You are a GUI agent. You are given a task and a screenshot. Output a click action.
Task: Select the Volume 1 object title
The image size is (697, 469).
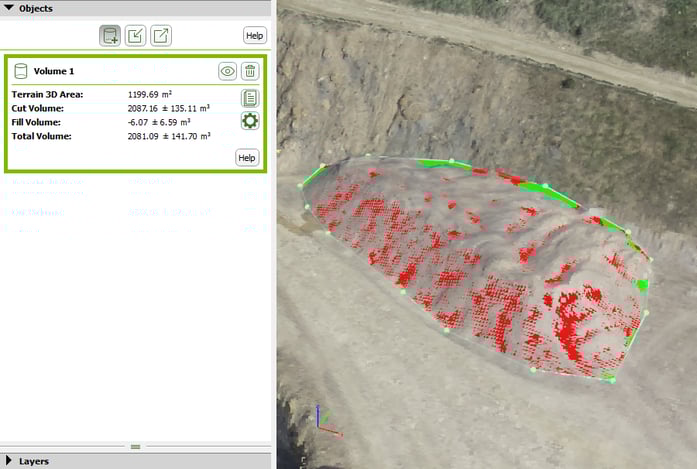(54, 72)
